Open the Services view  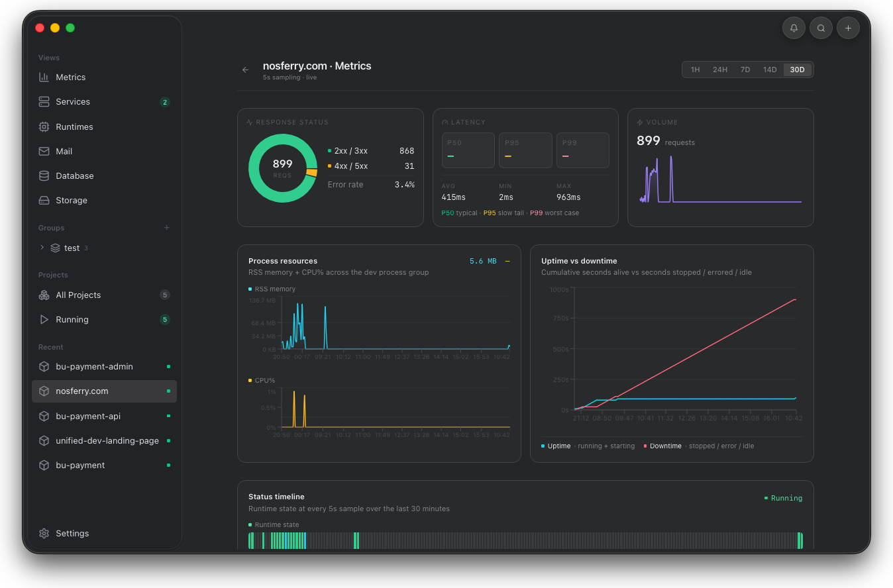pyautogui.click(x=104, y=102)
